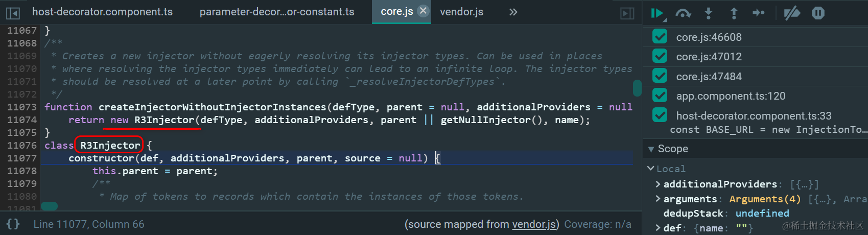Switch to host-decorator.component.ts tab

(102, 12)
